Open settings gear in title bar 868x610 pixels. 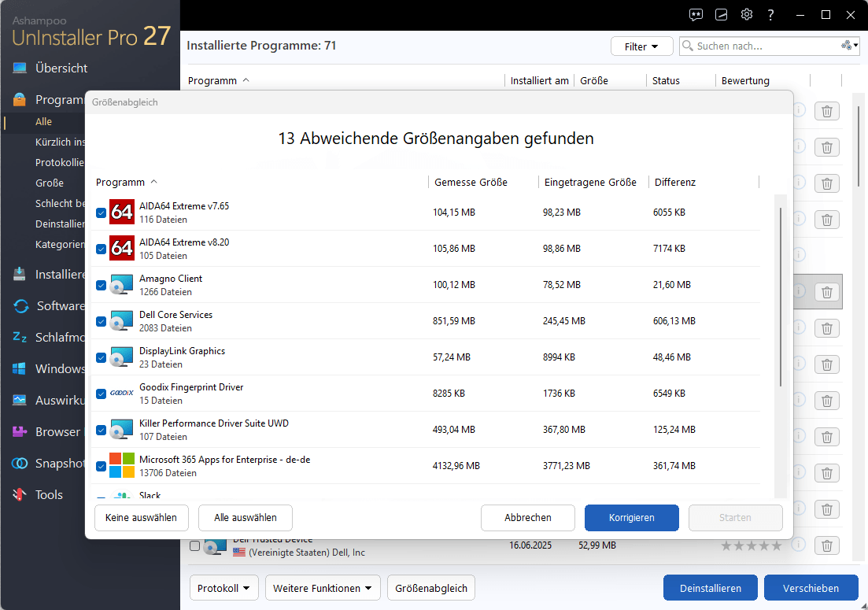[747, 14]
